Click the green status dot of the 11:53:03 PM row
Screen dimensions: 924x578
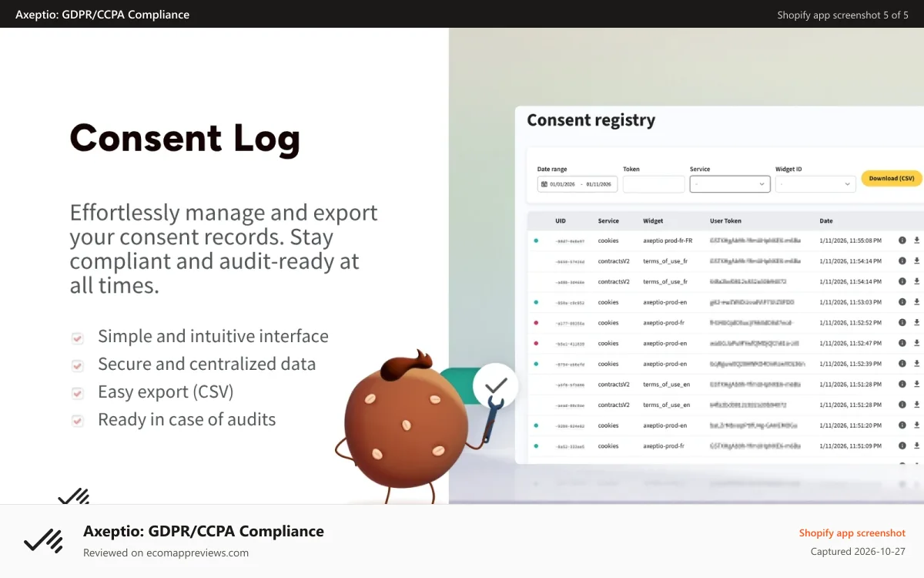click(536, 302)
